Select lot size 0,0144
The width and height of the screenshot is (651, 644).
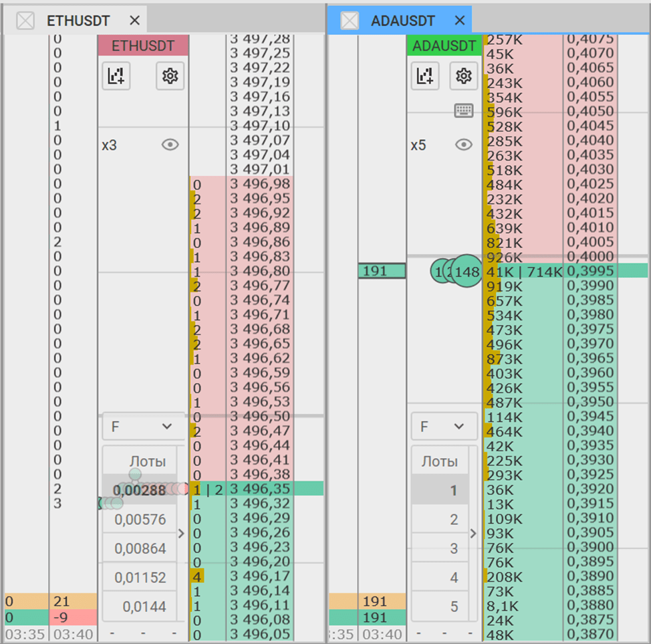140,607
